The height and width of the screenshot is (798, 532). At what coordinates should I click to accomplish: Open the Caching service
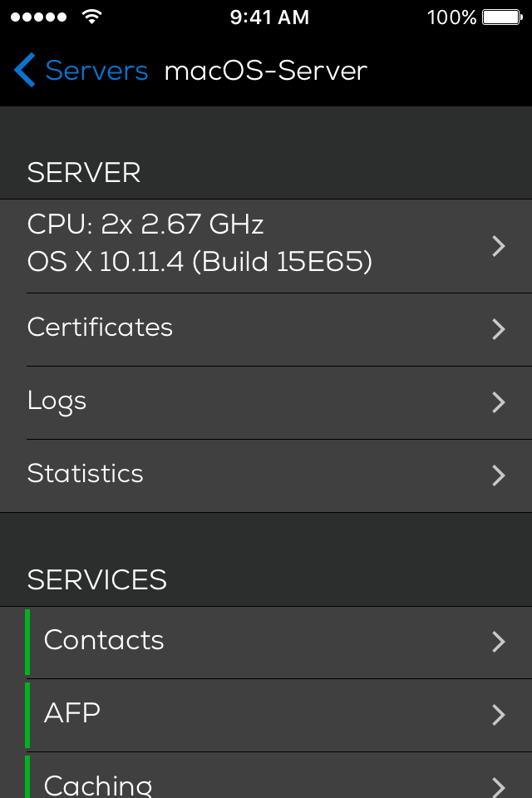pyautogui.click(x=98, y=784)
